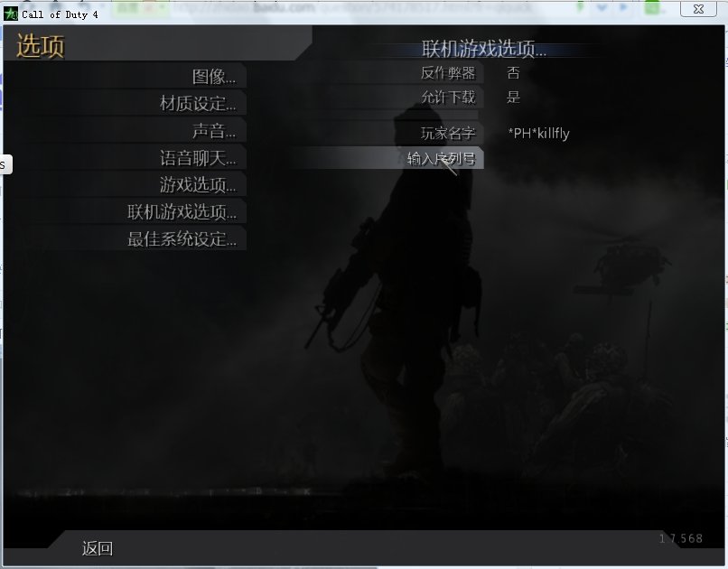The height and width of the screenshot is (569, 728).
Task: Click 返回 to go back
Action: (x=98, y=548)
